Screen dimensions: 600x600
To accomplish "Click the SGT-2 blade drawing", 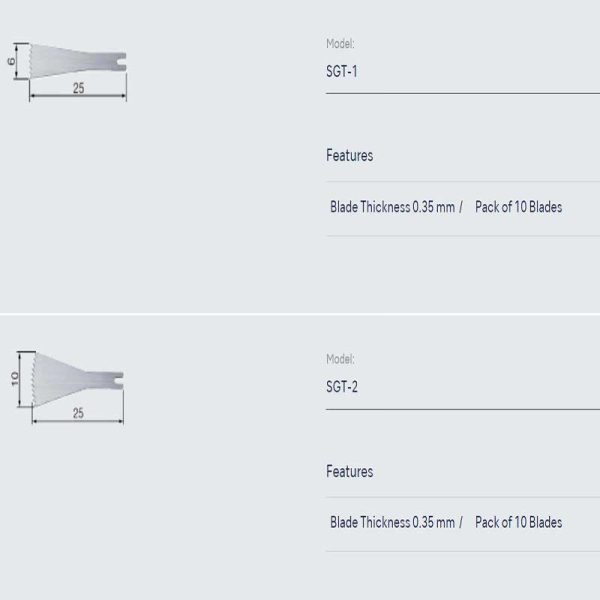I will coord(80,379).
